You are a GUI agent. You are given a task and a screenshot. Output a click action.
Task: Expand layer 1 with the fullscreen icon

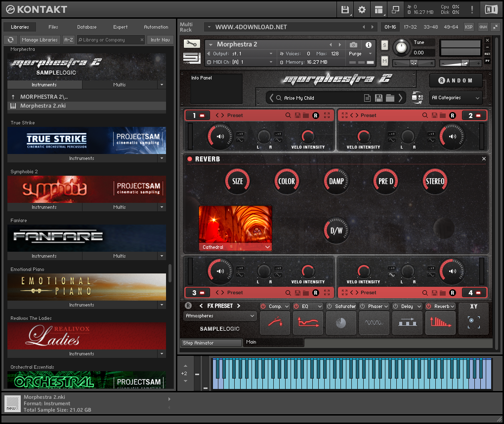click(x=327, y=115)
